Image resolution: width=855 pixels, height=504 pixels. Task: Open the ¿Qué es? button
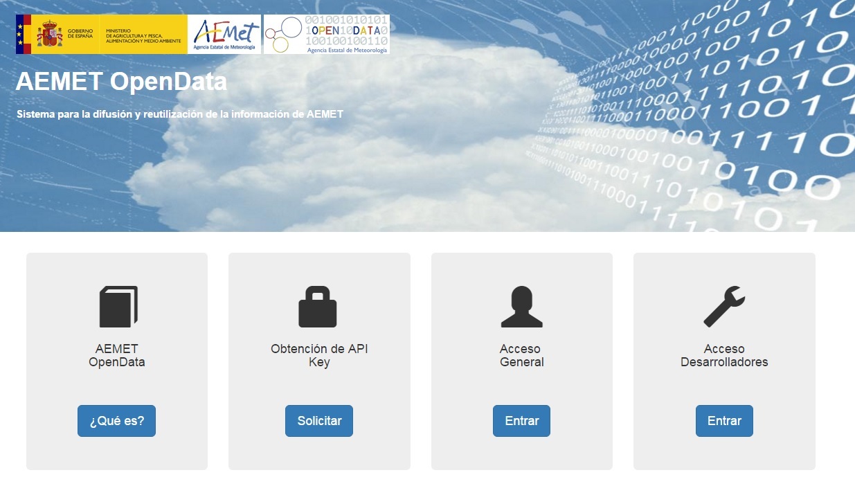coord(116,421)
